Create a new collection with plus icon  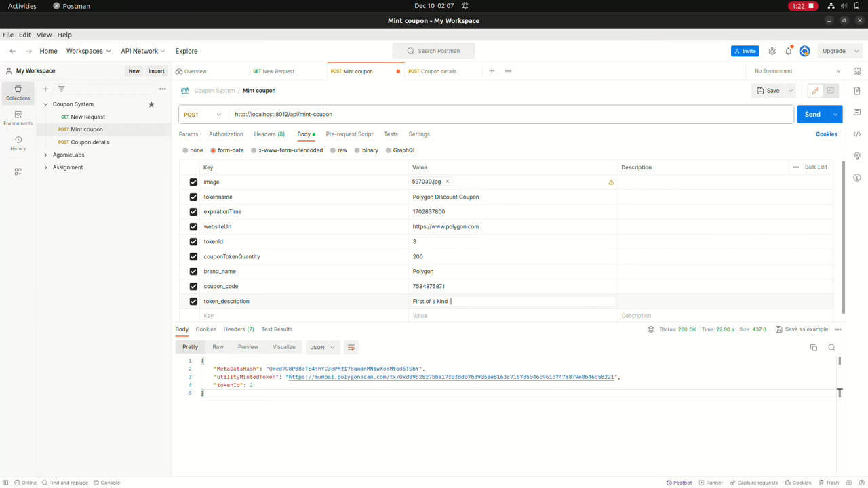coord(45,89)
